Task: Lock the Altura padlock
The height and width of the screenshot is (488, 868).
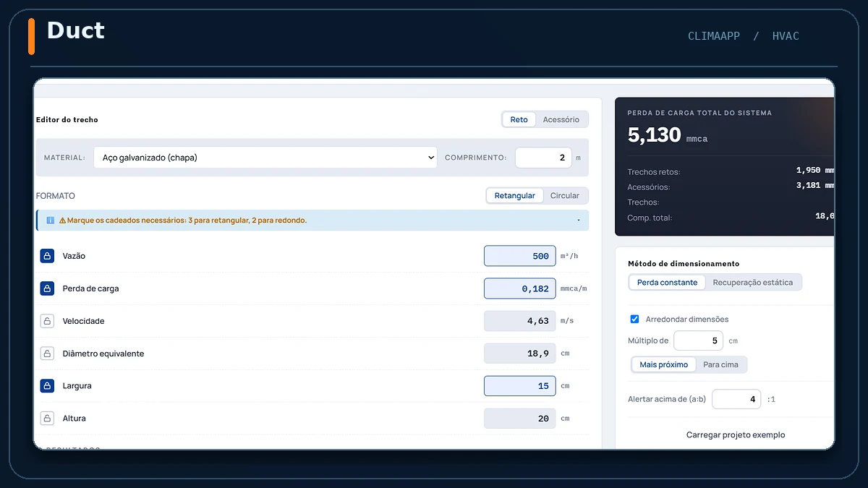Action: point(47,419)
